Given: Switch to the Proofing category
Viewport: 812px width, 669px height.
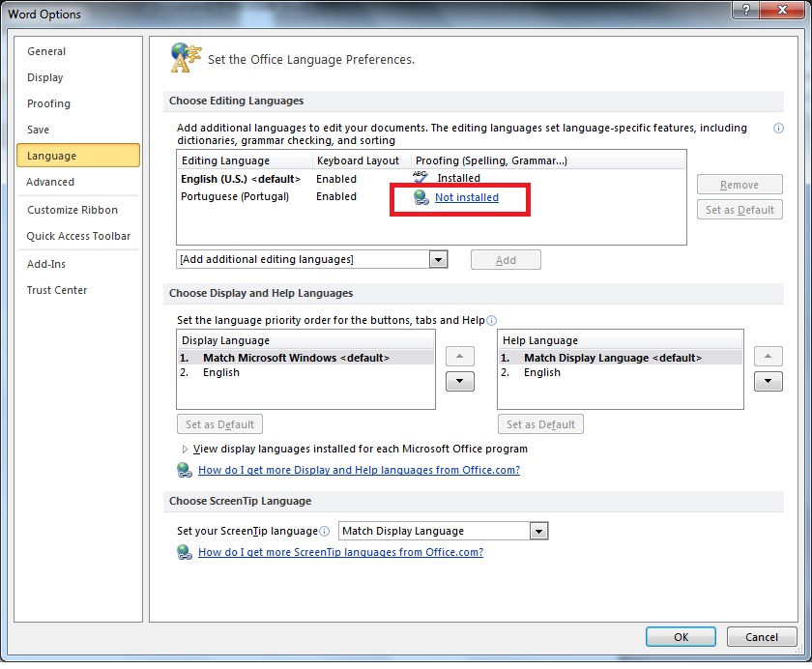Looking at the screenshot, I should (x=78, y=103).
